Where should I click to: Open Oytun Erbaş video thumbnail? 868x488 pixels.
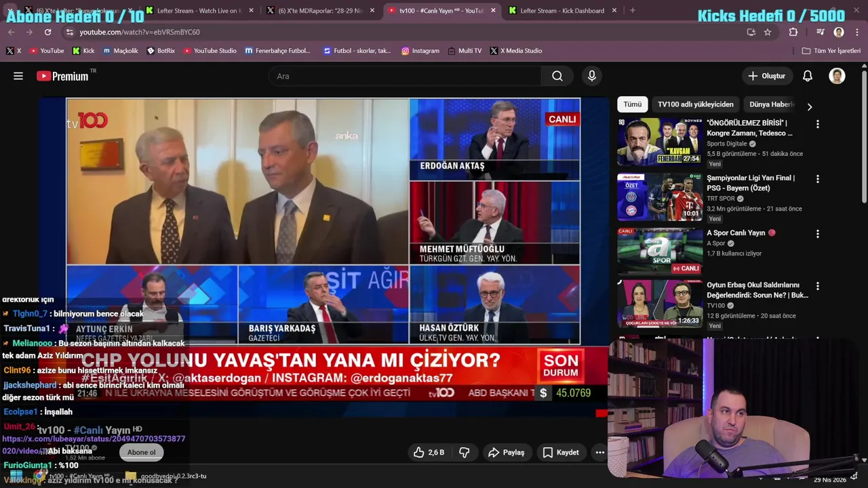click(x=660, y=304)
